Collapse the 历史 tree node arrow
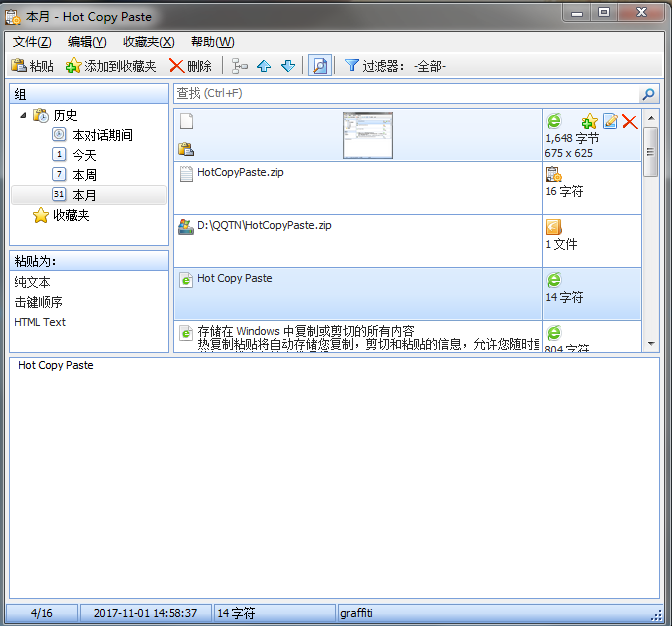 point(23,115)
